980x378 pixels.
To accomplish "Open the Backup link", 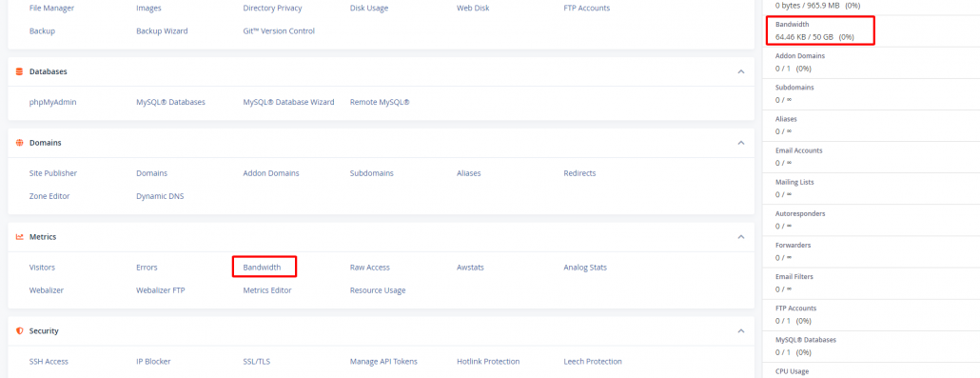I will click(x=43, y=30).
